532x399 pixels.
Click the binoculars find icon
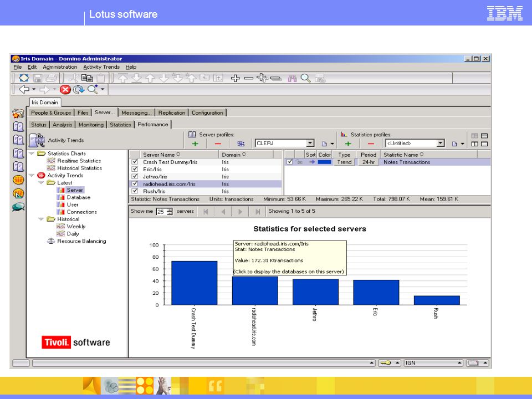(x=292, y=78)
